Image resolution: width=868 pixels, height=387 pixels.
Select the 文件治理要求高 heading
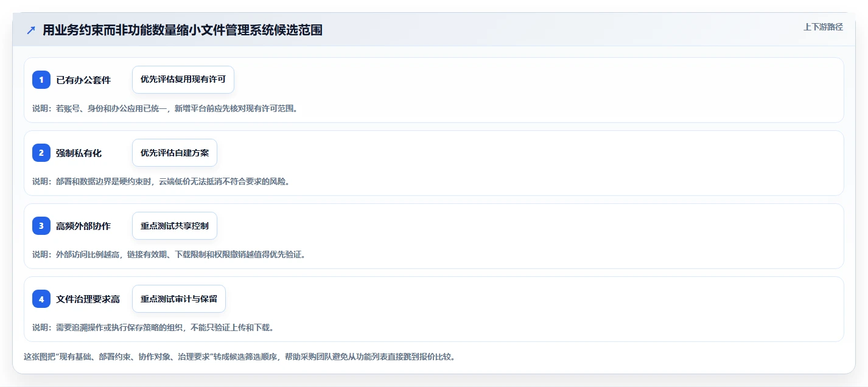[x=88, y=299]
